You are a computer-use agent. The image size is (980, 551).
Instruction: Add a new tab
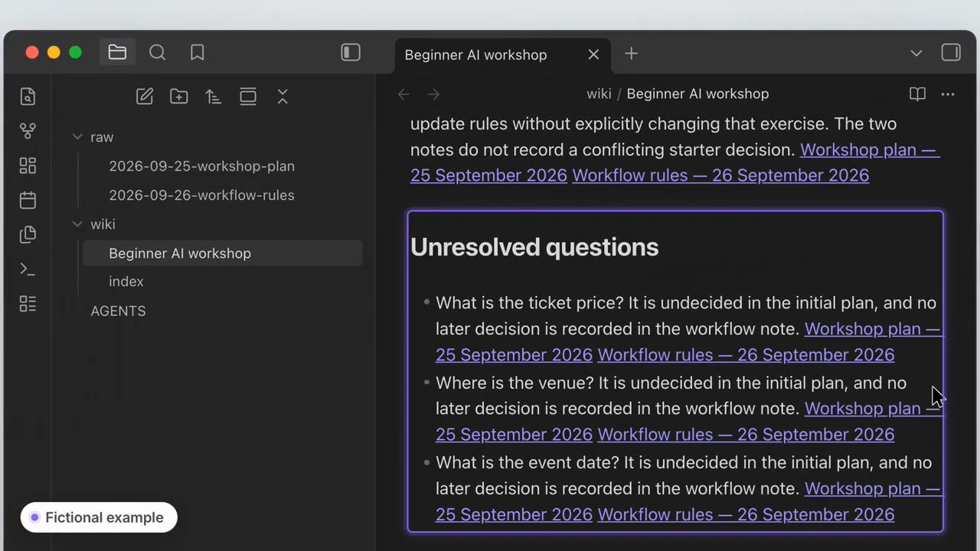631,54
